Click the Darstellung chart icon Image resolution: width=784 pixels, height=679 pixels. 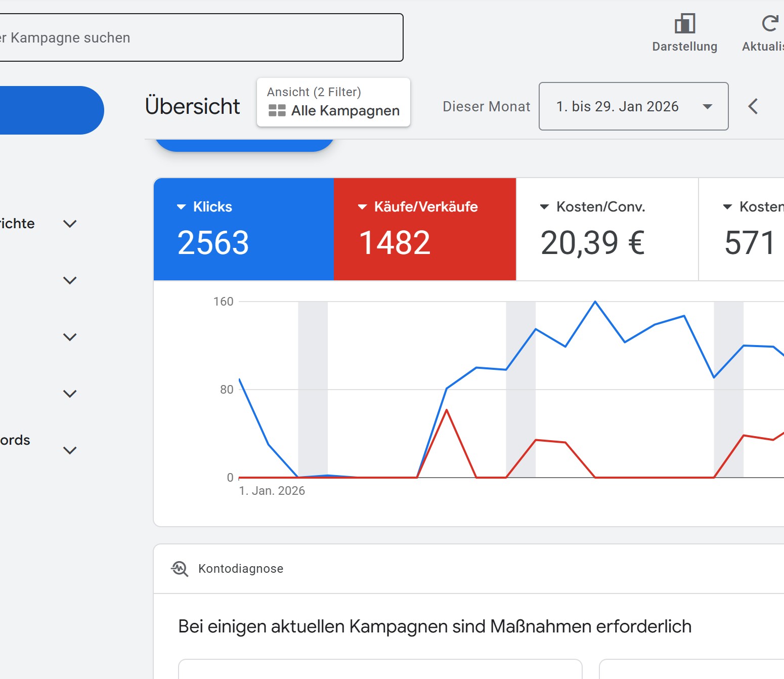click(684, 24)
